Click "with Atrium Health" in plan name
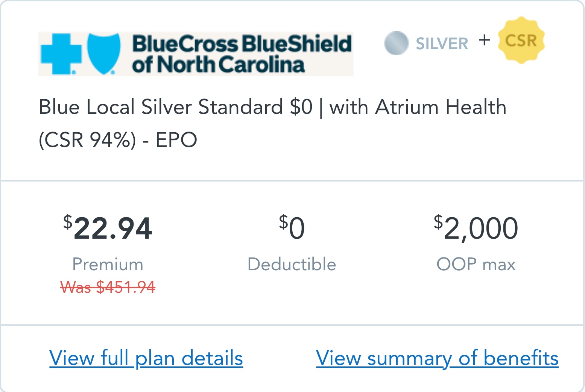 [418, 107]
